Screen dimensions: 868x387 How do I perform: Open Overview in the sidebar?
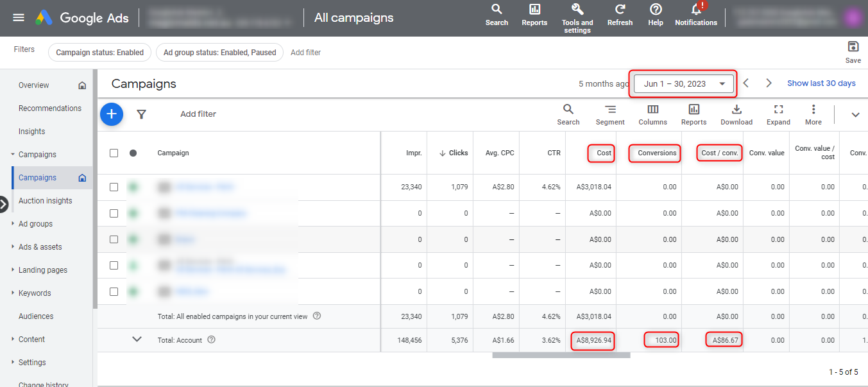pos(33,85)
